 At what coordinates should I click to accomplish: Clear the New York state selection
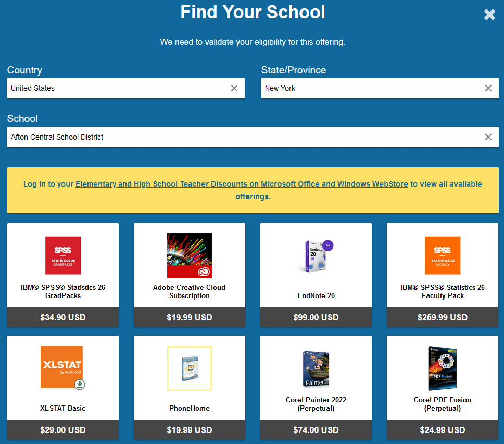[x=488, y=88]
